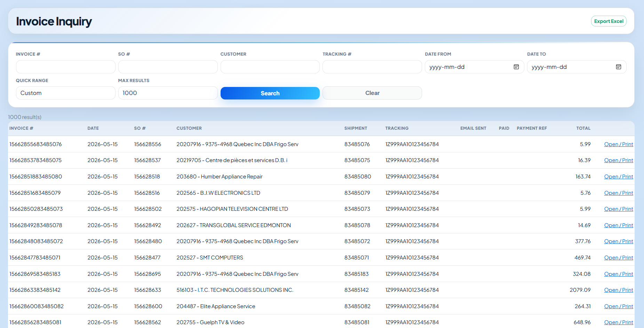This screenshot has height=328, width=644.
Task: Click the DATE column header
Action: [93, 128]
